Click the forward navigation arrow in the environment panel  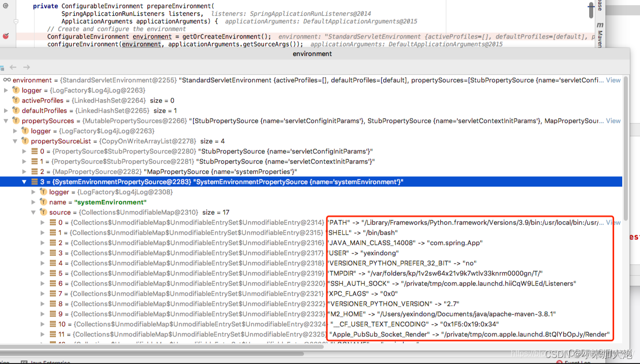coord(26,67)
